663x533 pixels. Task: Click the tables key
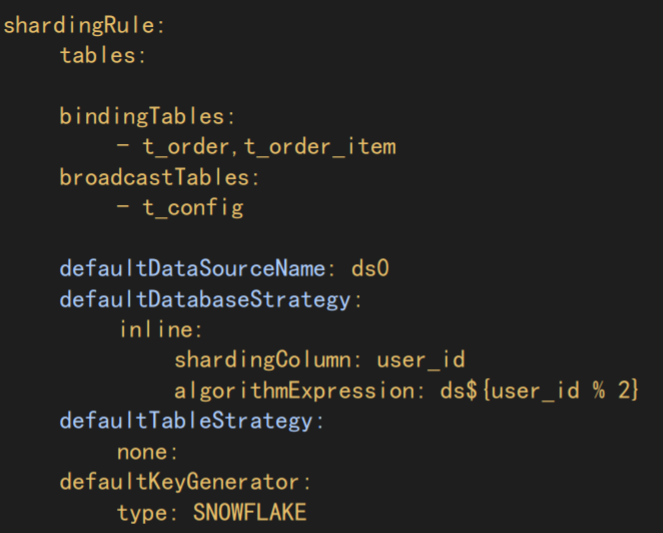[x=98, y=55]
